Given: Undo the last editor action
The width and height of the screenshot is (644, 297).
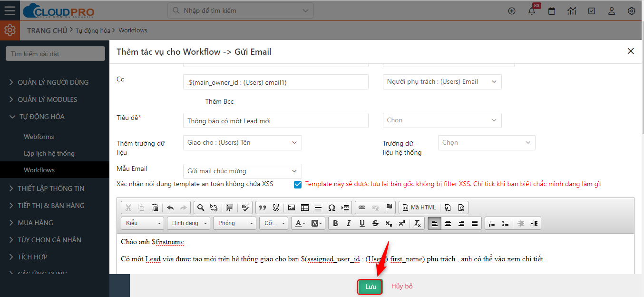Looking at the screenshot, I should click(x=170, y=208).
